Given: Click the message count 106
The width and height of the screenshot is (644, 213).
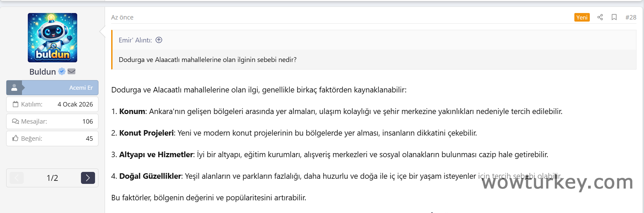Looking at the screenshot, I should [x=87, y=121].
